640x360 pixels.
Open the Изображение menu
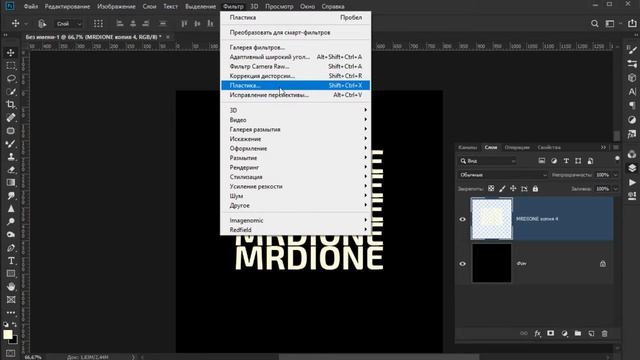click(116, 7)
